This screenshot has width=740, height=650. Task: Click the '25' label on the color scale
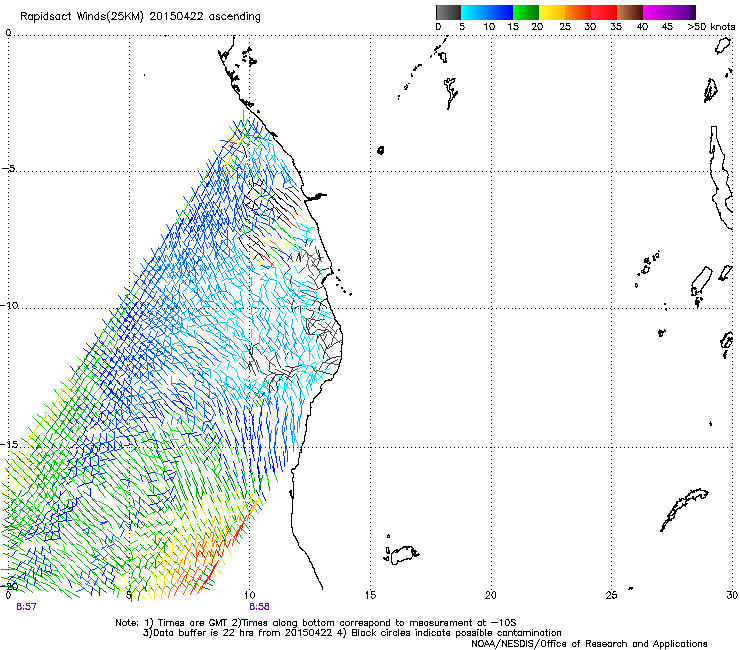pyautogui.click(x=565, y=26)
